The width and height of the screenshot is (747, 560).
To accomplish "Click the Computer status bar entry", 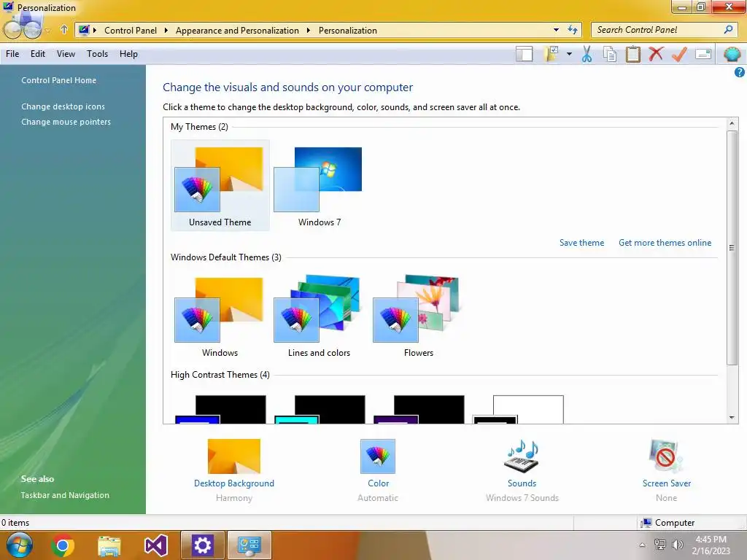I will (x=668, y=522).
